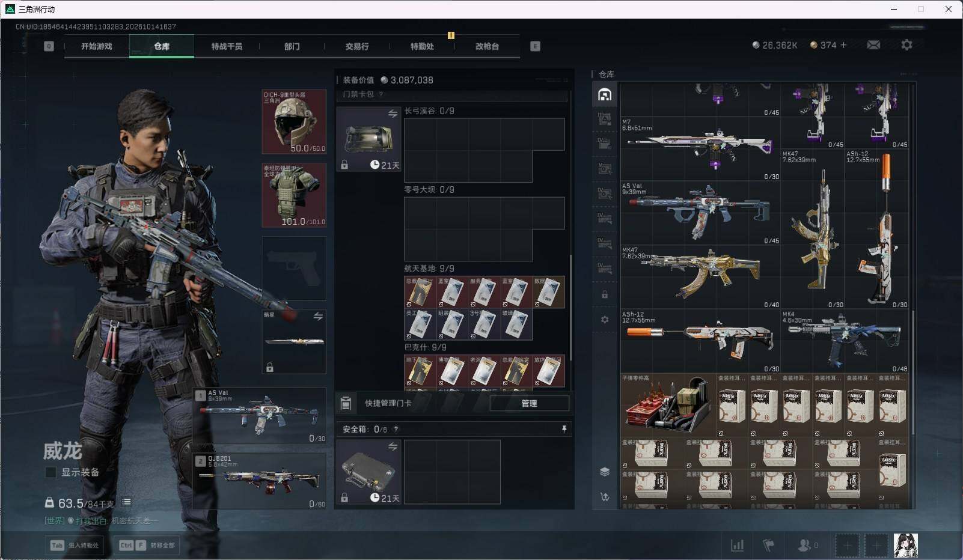Open the statistics bar chart icon
The height and width of the screenshot is (560, 963).
click(737, 545)
